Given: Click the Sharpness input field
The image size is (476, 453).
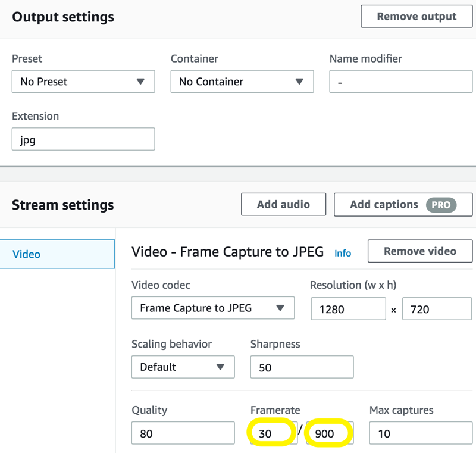Looking at the screenshot, I should [302, 367].
